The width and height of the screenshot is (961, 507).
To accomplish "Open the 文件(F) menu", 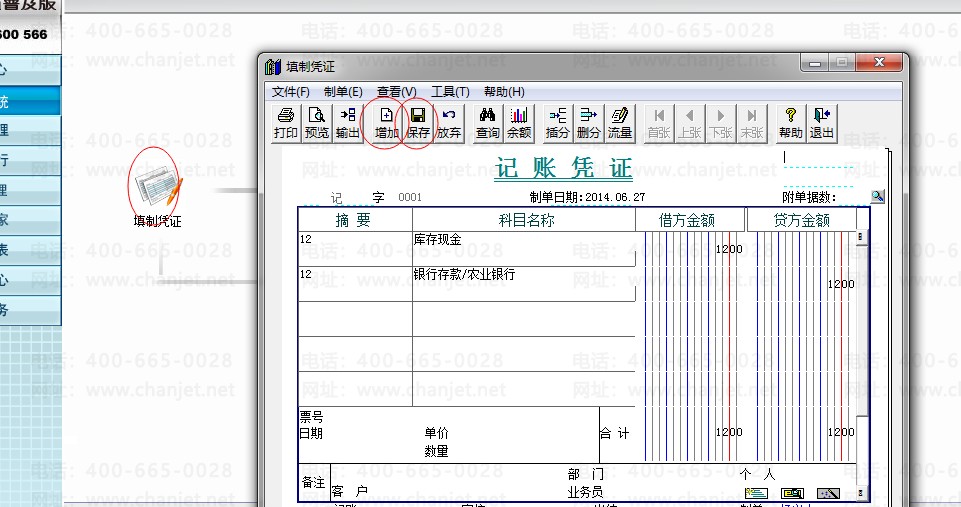I will point(291,92).
